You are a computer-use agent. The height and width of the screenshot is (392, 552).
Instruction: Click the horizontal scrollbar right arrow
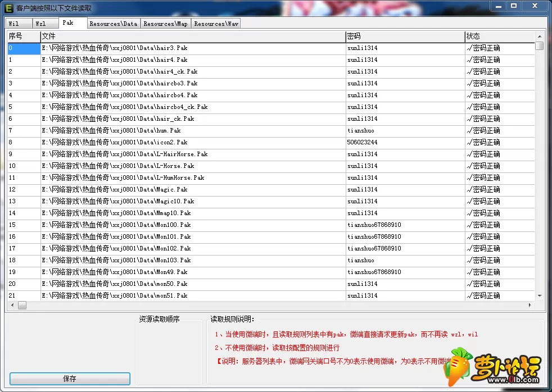[x=530, y=305]
